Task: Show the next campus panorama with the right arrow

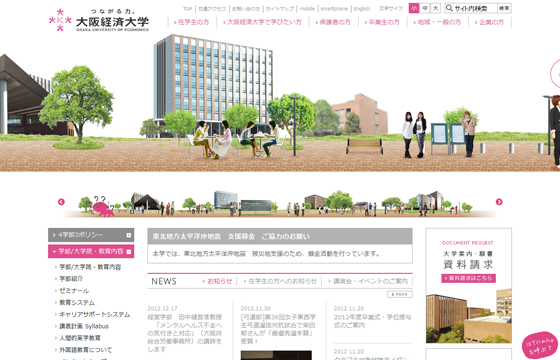Action: 499,202
